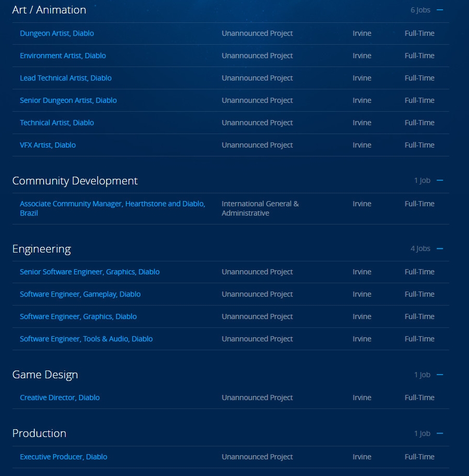
Task: Open Software Engineer, Graphics, Diablo link
Action: [x=78, y=316]
